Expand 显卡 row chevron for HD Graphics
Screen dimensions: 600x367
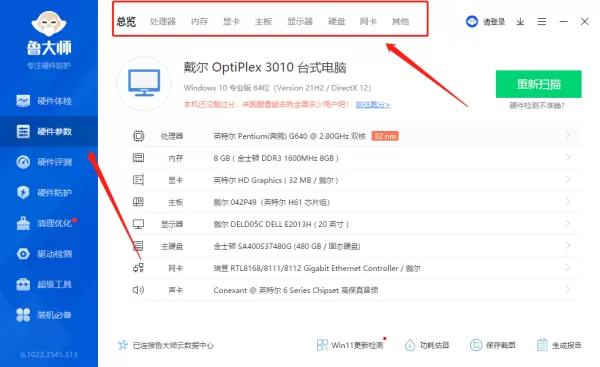568,179
